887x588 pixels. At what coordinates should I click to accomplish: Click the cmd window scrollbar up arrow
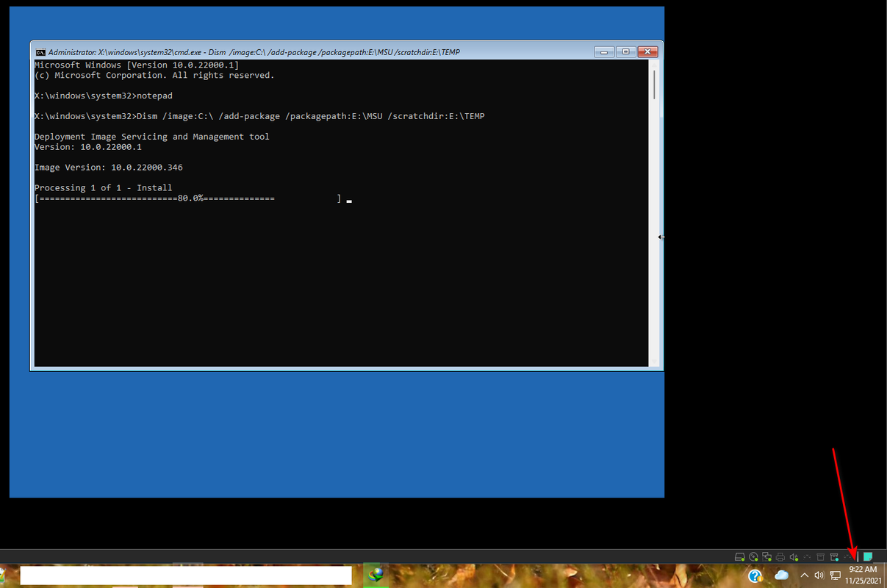(655, 65)
